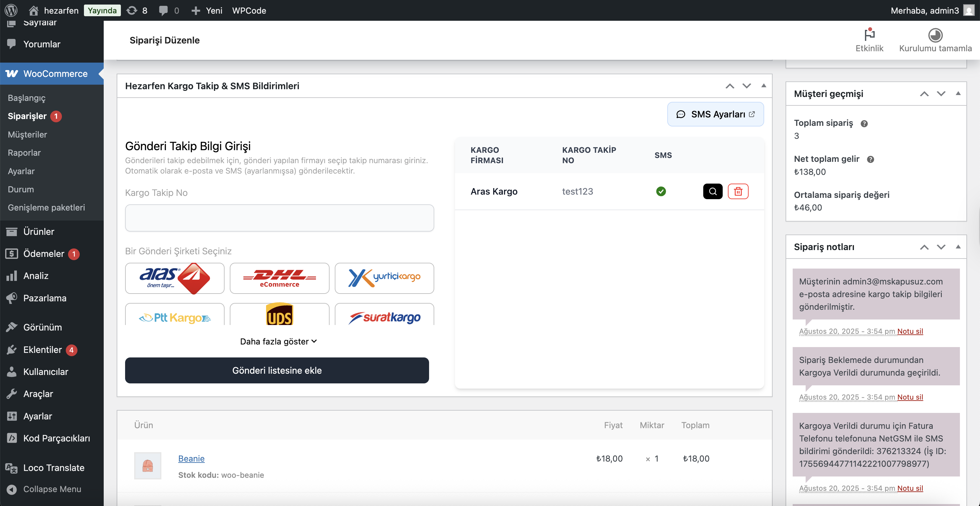Click the green SMS status checkmark for test123
Viewport: 980px width, 506px height.
tap(661, 191)
